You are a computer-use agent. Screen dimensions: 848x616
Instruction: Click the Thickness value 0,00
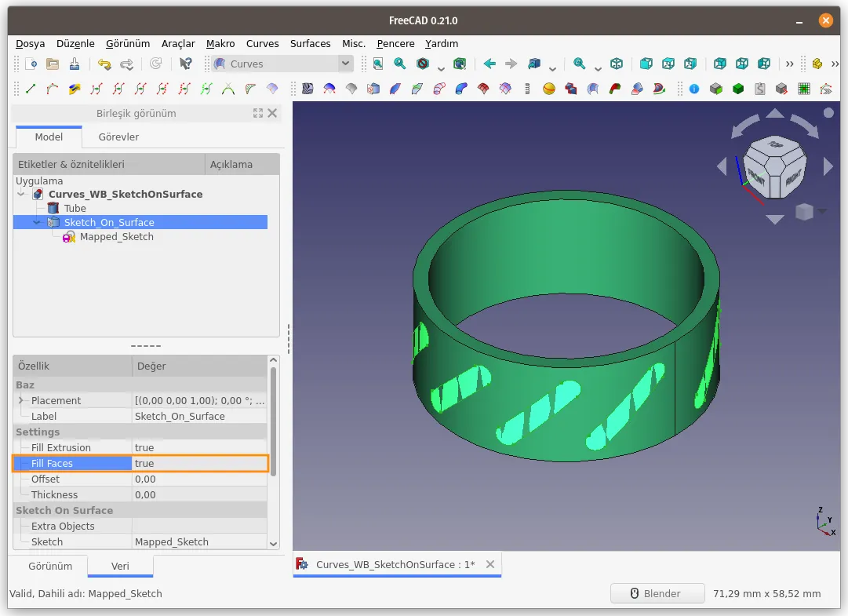click(x=199, y=494)
